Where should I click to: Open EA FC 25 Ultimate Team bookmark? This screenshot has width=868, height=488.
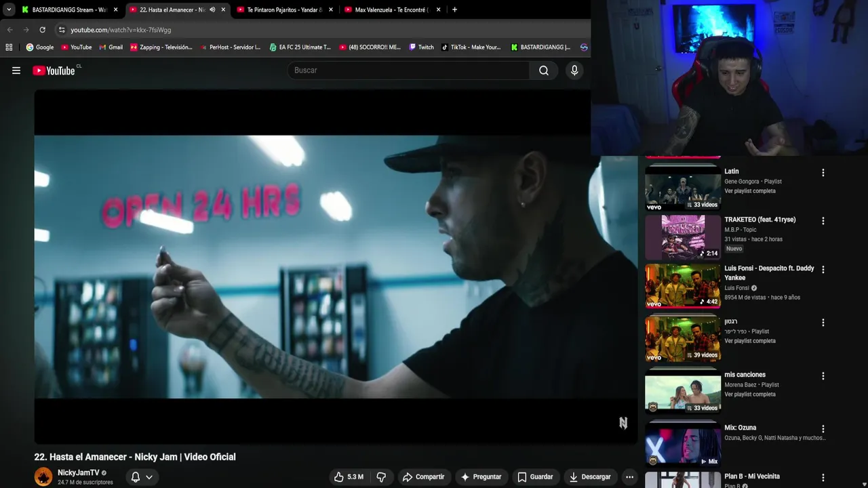(x=300, y=47)
